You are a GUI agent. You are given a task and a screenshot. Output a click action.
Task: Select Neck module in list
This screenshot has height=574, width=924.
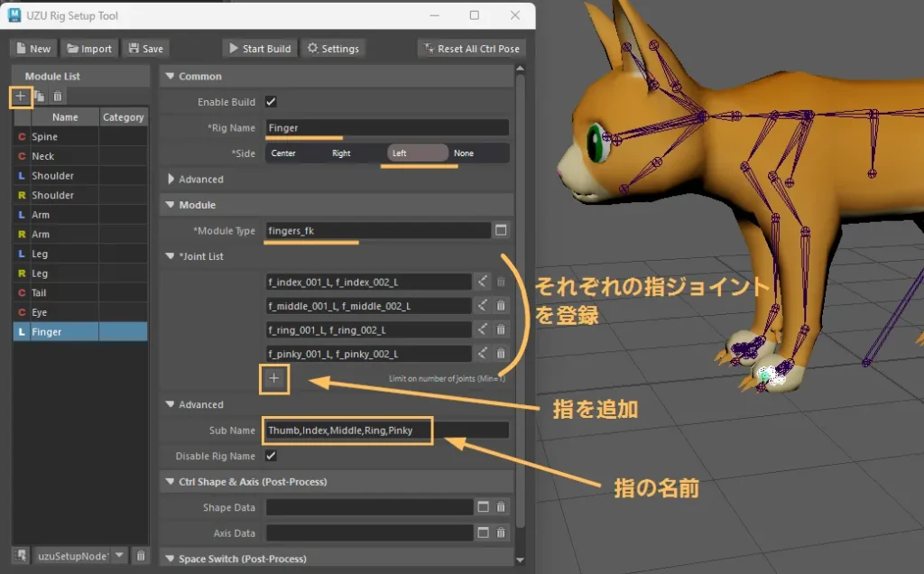click(x=80, y=155)
